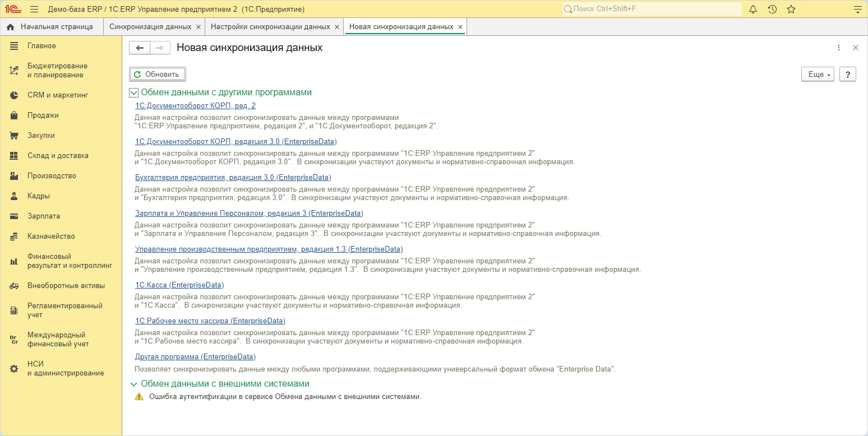Open Зарплата и Управление Персоналом link
The width and height of the screenshot is (868, 436).
(x=249, y=214)
